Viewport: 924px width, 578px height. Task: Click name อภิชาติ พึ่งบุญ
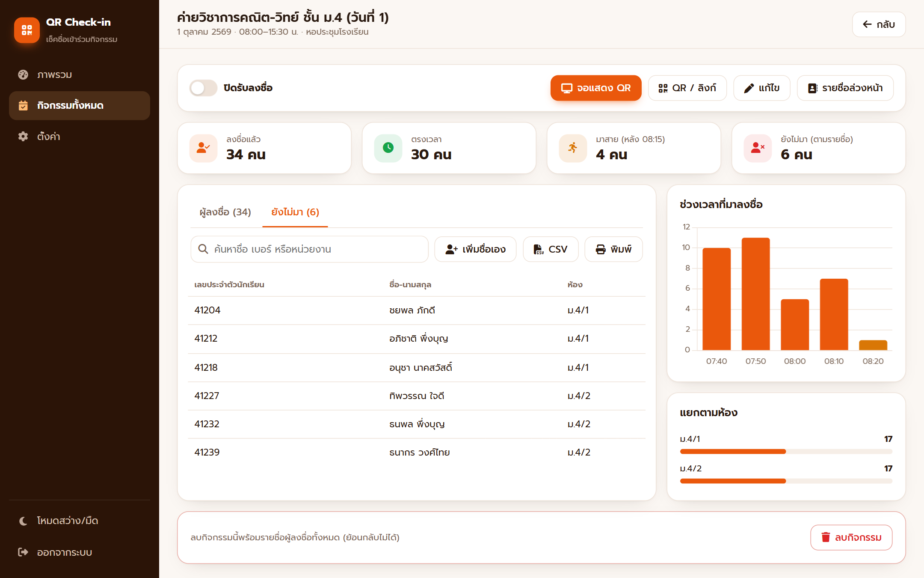418,339
